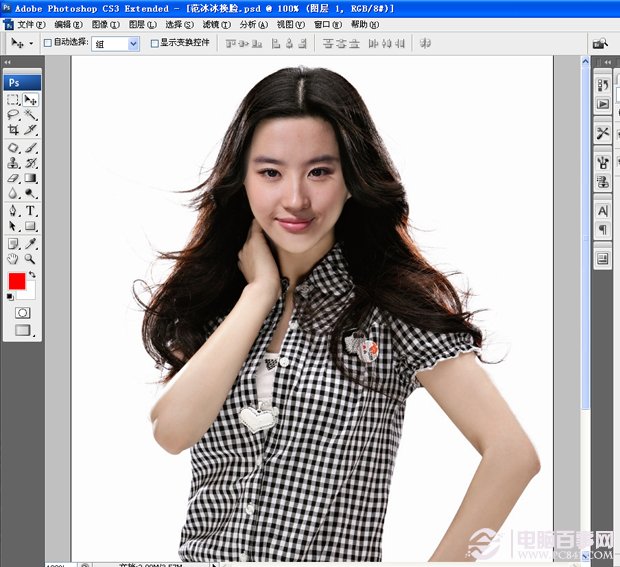The height and width of the screenshot is (567, 620).
Task: Click the vertical scrollbar up arrow
Action: [585, 61]
